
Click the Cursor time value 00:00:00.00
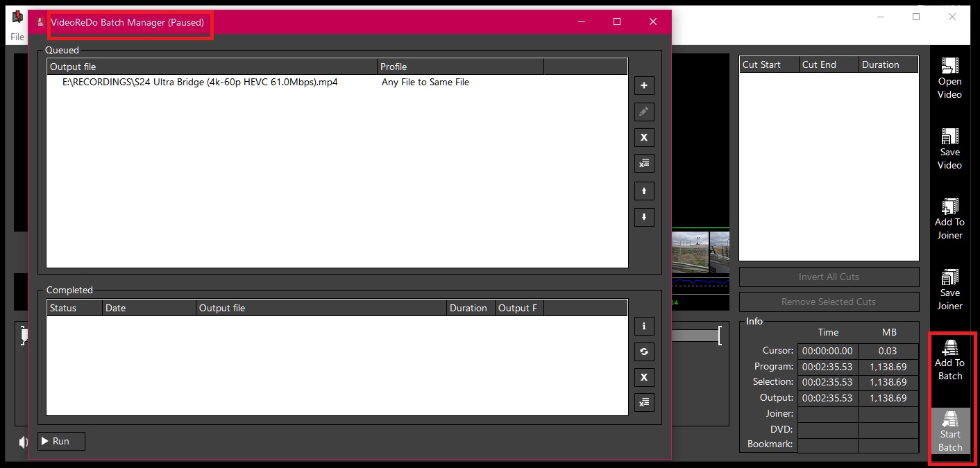click(827, 351)
